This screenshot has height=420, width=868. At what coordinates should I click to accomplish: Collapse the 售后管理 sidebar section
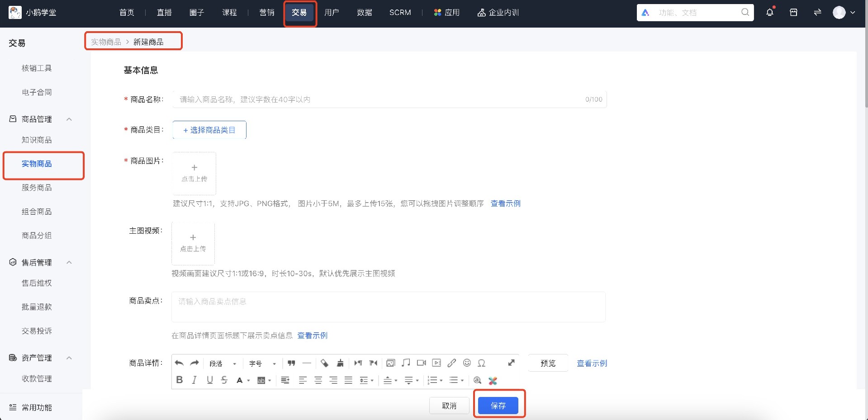(x=69, y=263)
